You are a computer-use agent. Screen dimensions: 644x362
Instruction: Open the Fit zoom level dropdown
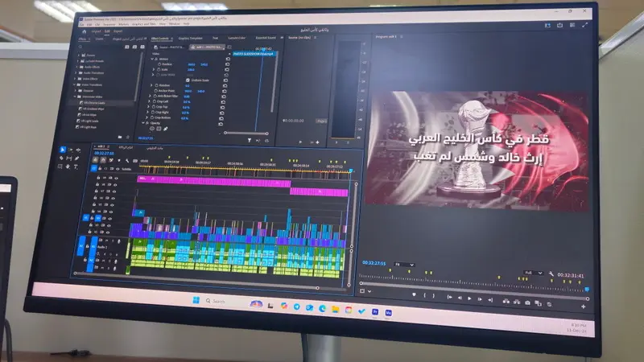(405, 265)
